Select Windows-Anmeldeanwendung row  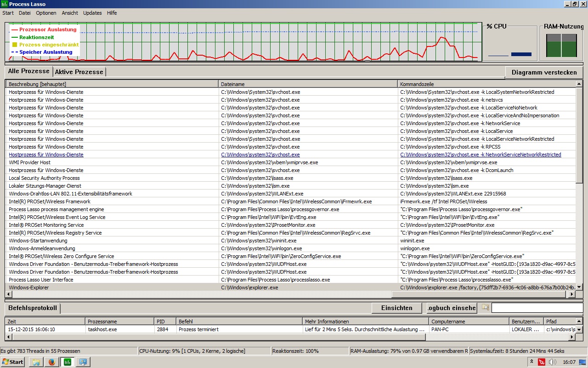click(x=290, y=248)
